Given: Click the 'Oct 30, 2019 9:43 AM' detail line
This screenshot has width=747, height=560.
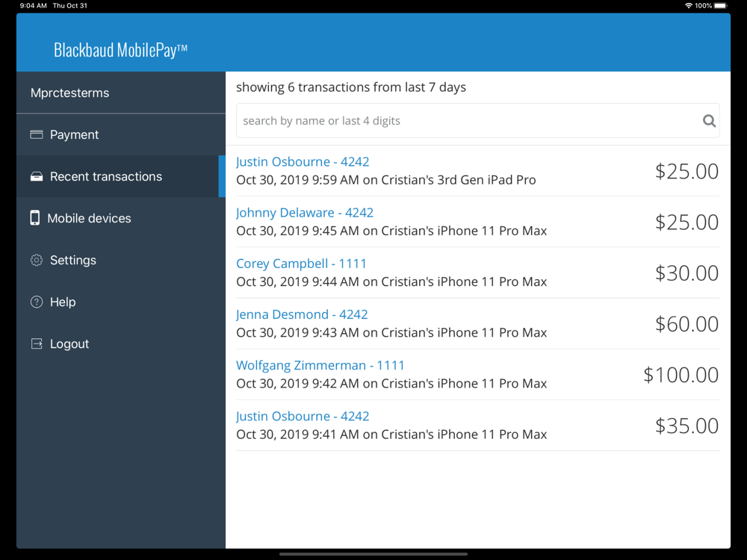Looking at the screenshot, I should [x=391, y=333].
